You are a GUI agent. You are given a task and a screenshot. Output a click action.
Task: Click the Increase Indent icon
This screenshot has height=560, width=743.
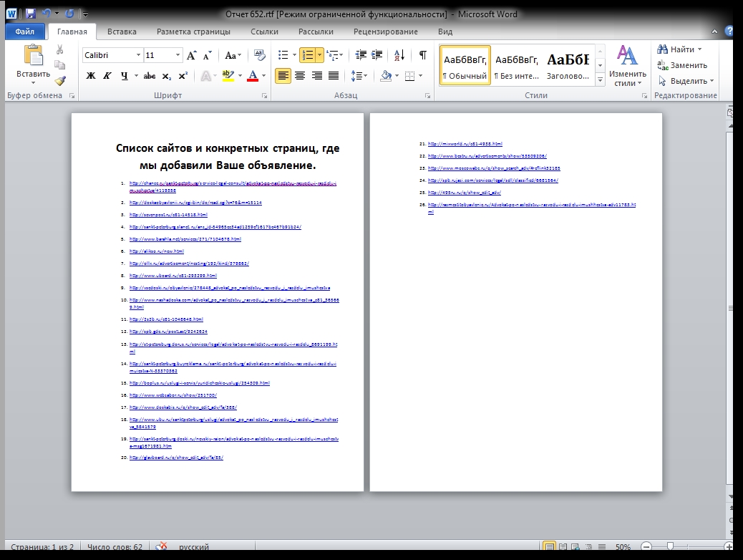(x=377, y=55)
